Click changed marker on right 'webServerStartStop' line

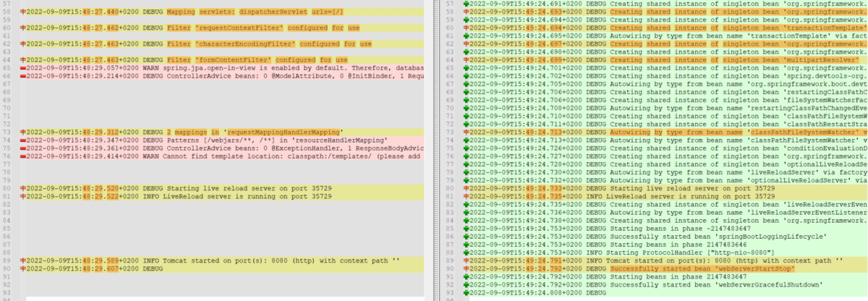[467, 268]
